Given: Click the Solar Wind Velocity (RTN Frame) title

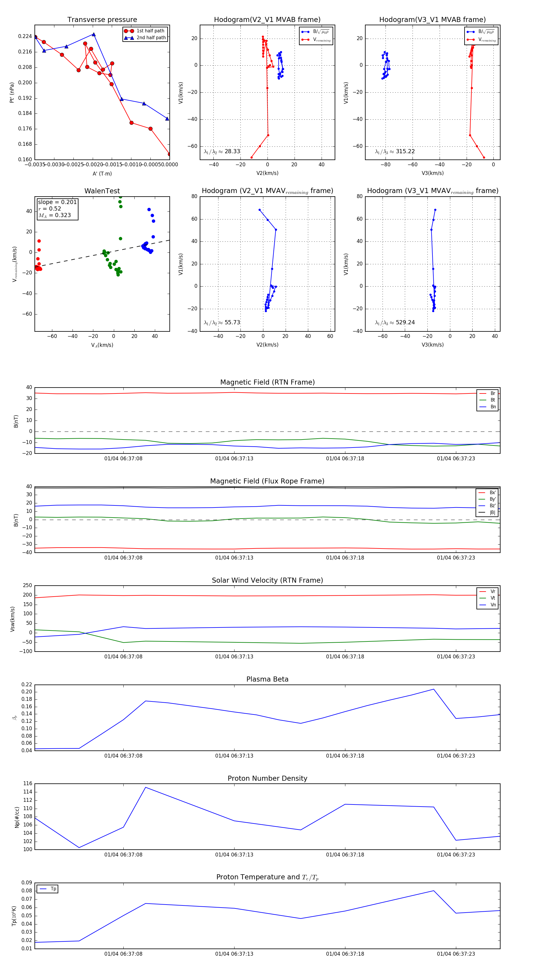Looking at the screenshot, I should tap(267, 580).
